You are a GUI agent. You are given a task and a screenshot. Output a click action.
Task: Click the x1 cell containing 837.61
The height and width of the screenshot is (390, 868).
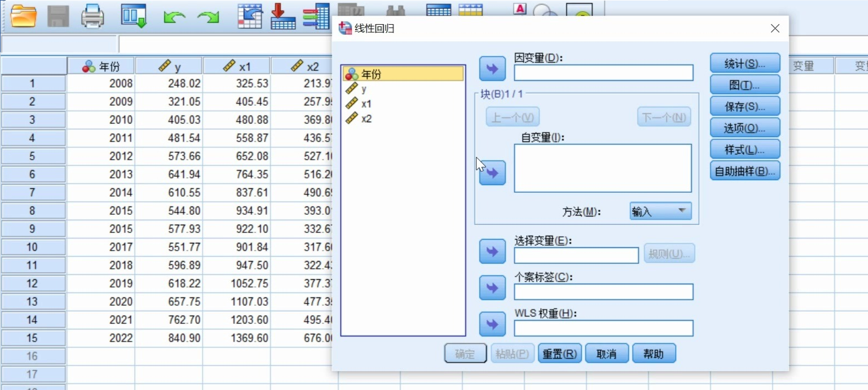[237, 192]
